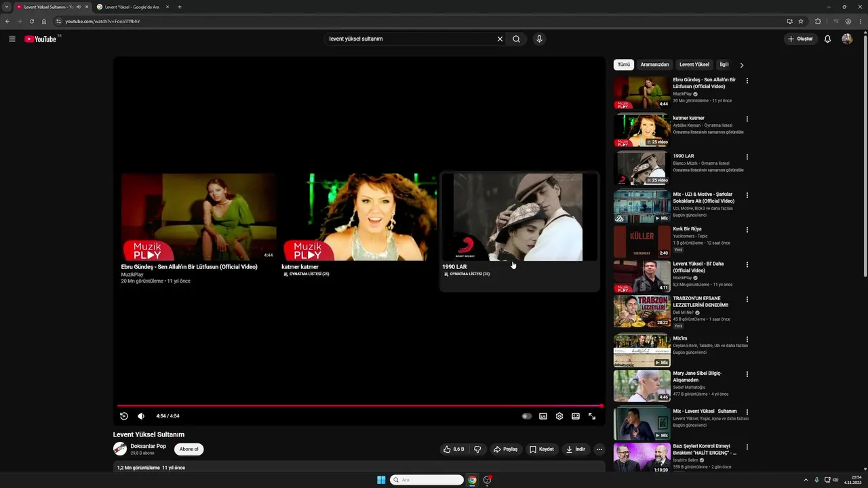This screenshot has height=488, width=868.
Task: Open Chrome from the taskbar
Action: pyautogui.click(x=472, y=480)
